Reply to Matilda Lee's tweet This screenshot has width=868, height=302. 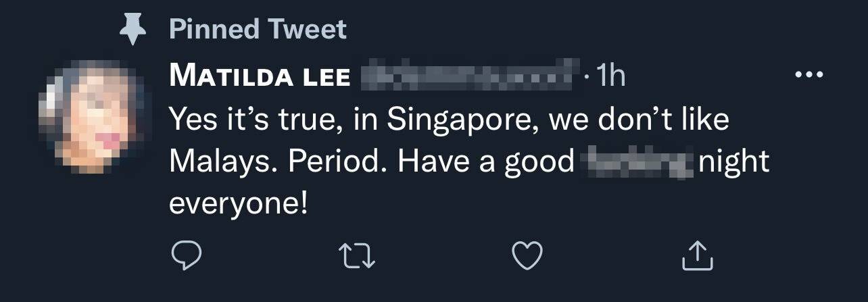[x=183, y=255]
